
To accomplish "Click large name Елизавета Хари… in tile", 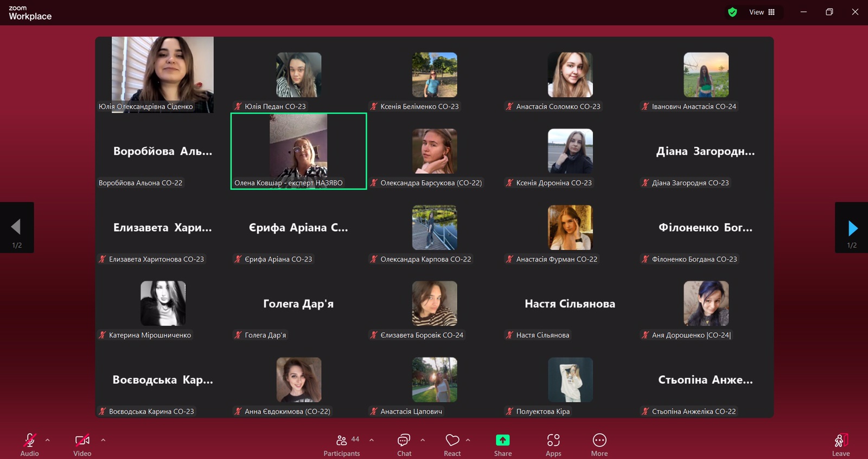I will click(163, 228).
